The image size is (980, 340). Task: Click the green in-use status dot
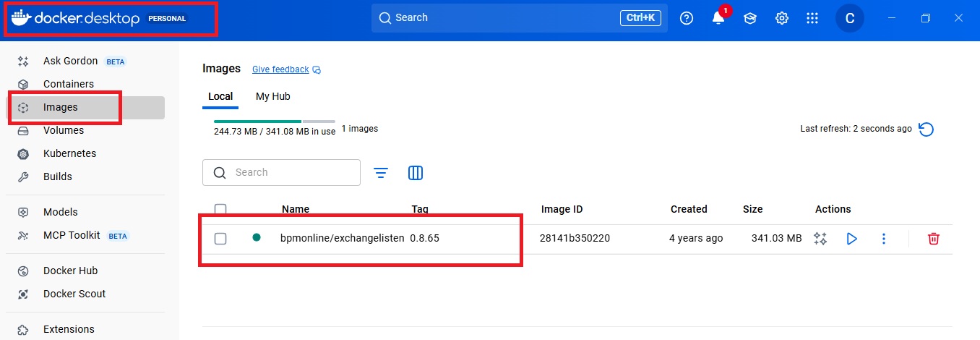[256, 237]
